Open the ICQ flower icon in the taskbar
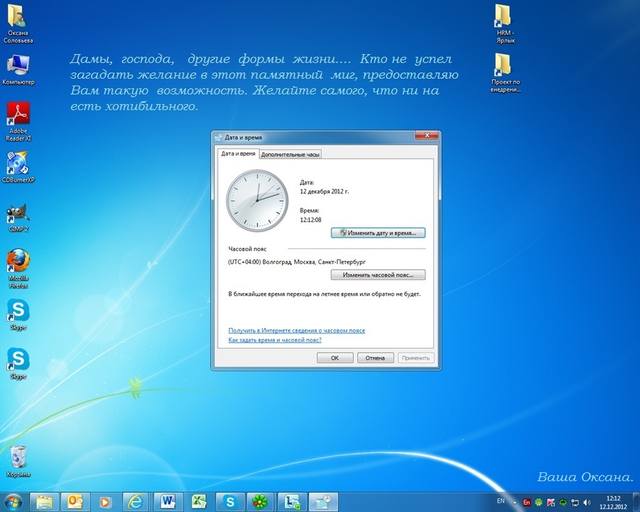The width and height of the screenshot is (640, 512). coord(260,502)
